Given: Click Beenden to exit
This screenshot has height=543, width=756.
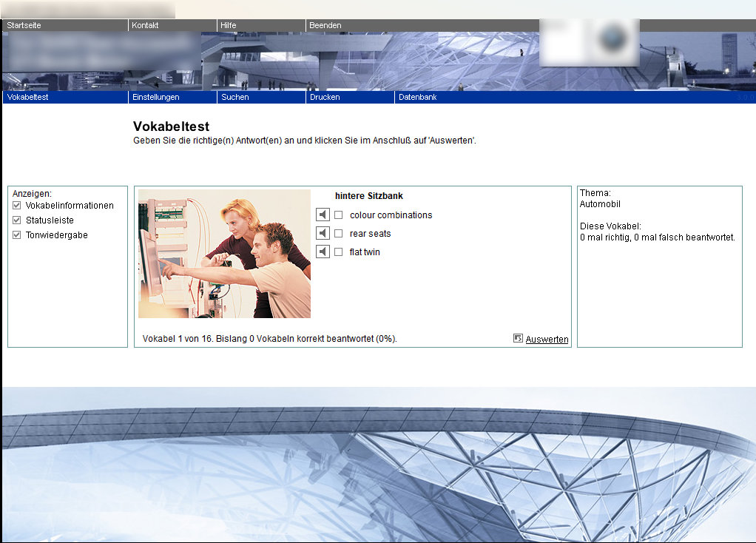Looking at the screenshot, I should (325, 25).
